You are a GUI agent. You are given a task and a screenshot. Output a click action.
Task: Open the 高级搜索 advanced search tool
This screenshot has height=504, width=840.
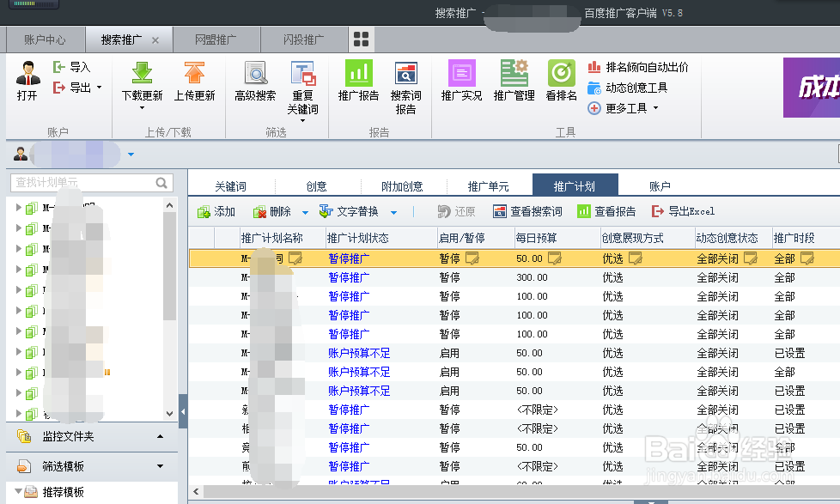coord(253,82)
